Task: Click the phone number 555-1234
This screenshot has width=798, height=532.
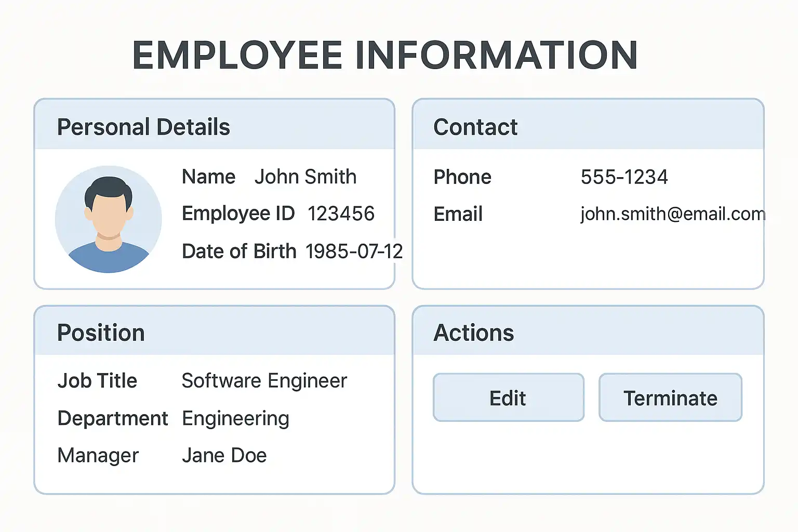Action: click(x=624, y=177)
